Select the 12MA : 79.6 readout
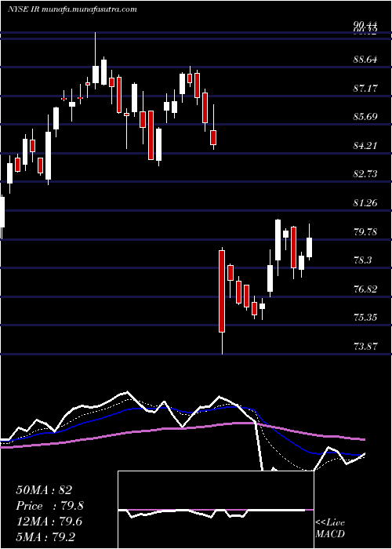392x549 pixels. point(49,522)
